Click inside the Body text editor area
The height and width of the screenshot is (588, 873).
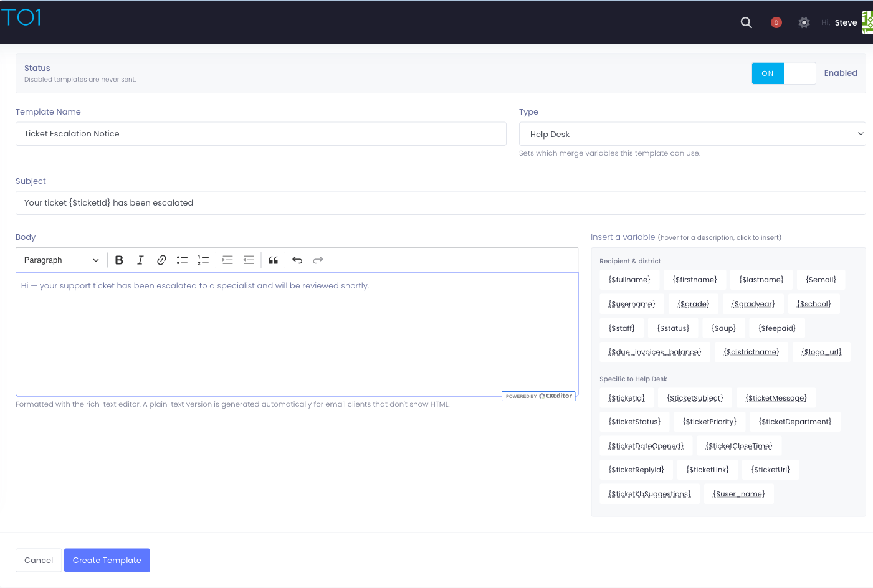click(x=297, y=334)
